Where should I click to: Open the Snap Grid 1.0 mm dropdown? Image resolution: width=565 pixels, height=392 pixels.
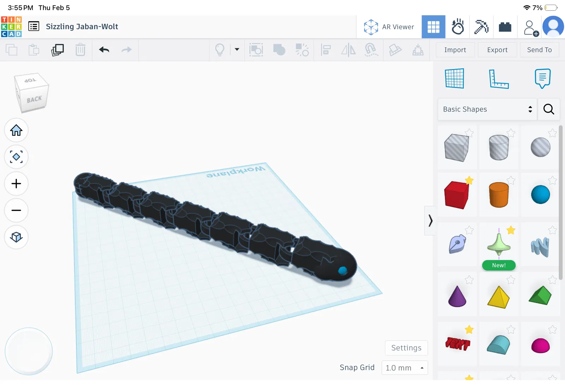tap(405, 368)
